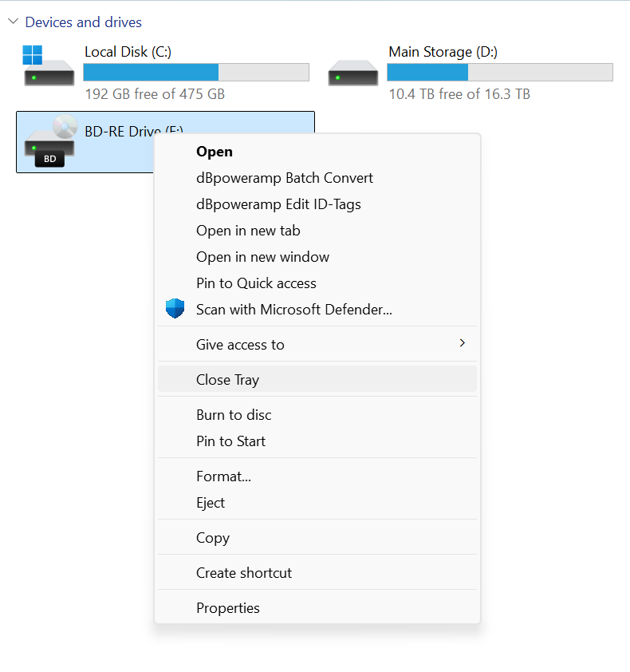
Task: Choose Open from the context menu
Action: tap(215, 152)
